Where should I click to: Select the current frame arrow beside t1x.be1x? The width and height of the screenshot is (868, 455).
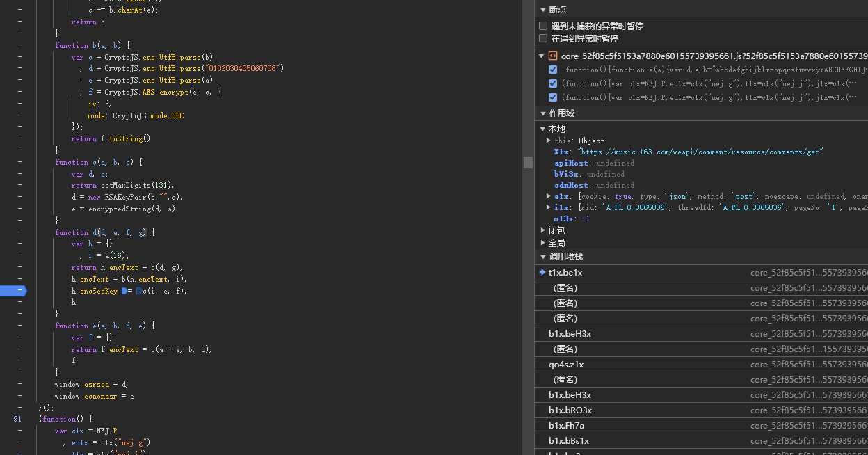coord(542,272)
